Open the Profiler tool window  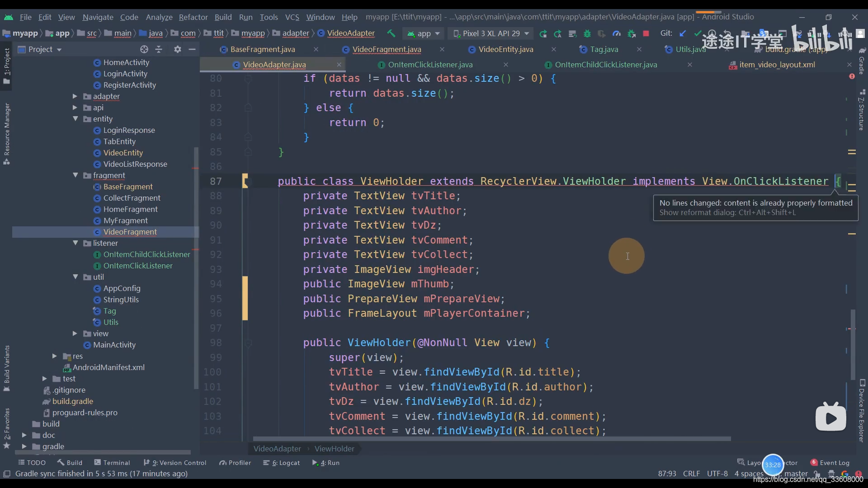coord(235,463)
